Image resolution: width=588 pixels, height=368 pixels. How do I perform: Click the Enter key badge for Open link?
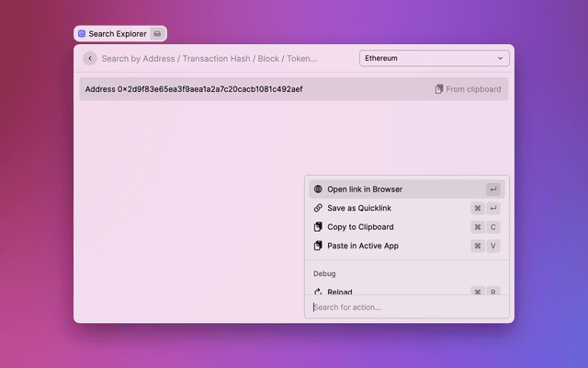493,190
